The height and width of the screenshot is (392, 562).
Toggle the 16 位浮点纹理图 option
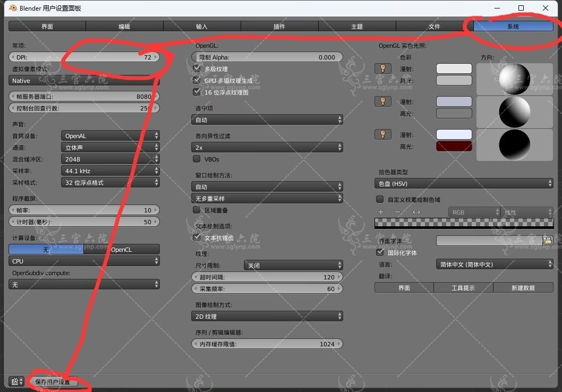(197, 92)
